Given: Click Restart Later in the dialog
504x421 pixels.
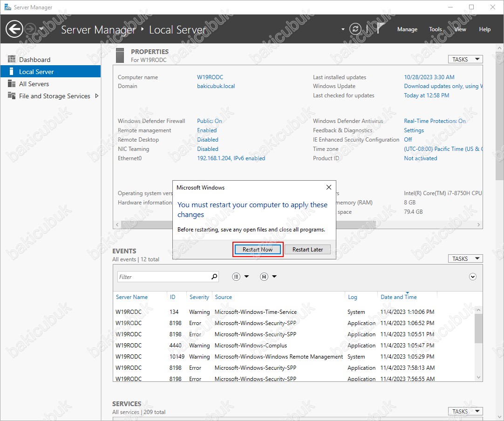Looking at the screenshot, I should 307,249.
